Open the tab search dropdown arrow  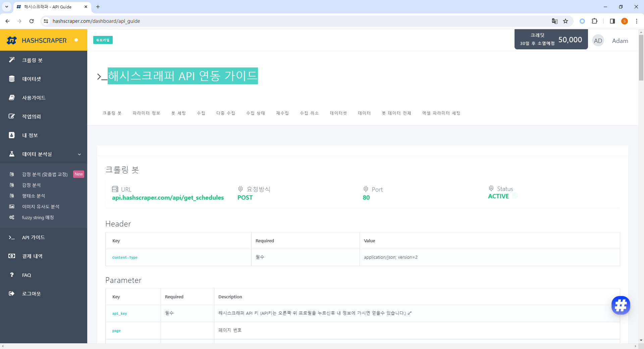pos(7,7)
